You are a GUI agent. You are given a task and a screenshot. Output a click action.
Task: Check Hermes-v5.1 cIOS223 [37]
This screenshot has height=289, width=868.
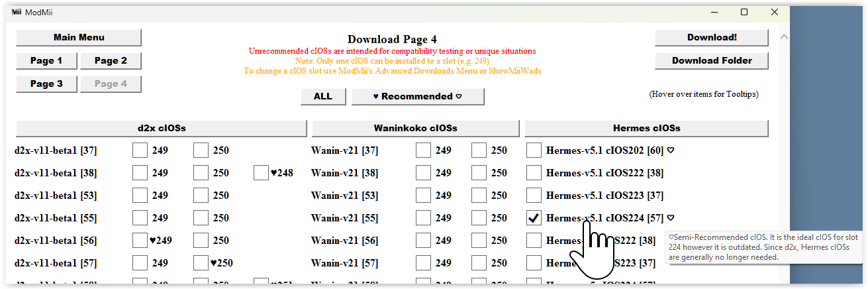[x=534, y=196]
